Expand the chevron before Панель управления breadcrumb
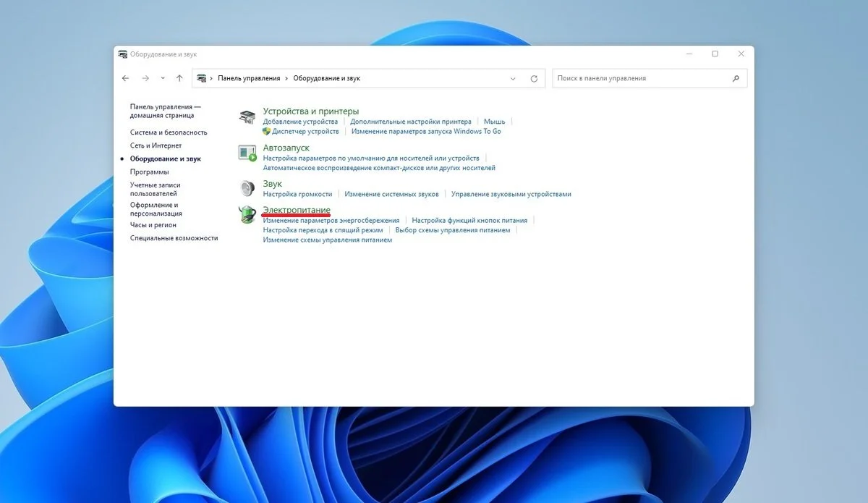This screenshot has width=868, height=503. point(211,78)
